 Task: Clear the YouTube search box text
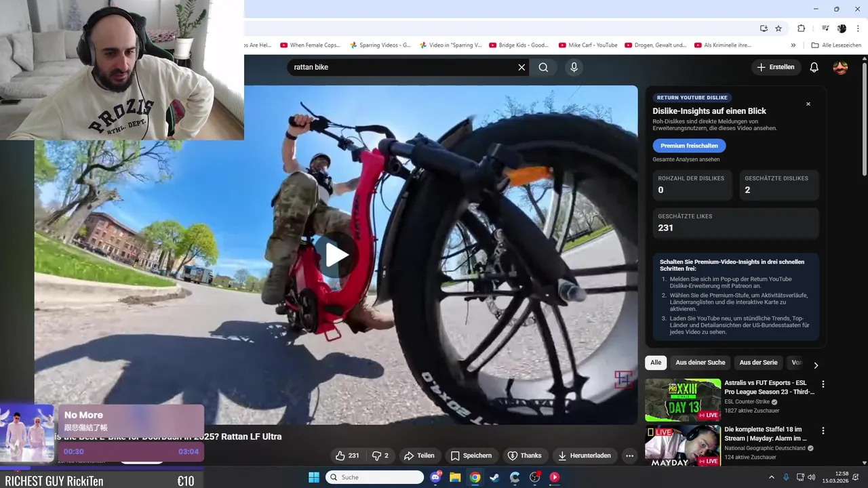[x=521, y=67]
